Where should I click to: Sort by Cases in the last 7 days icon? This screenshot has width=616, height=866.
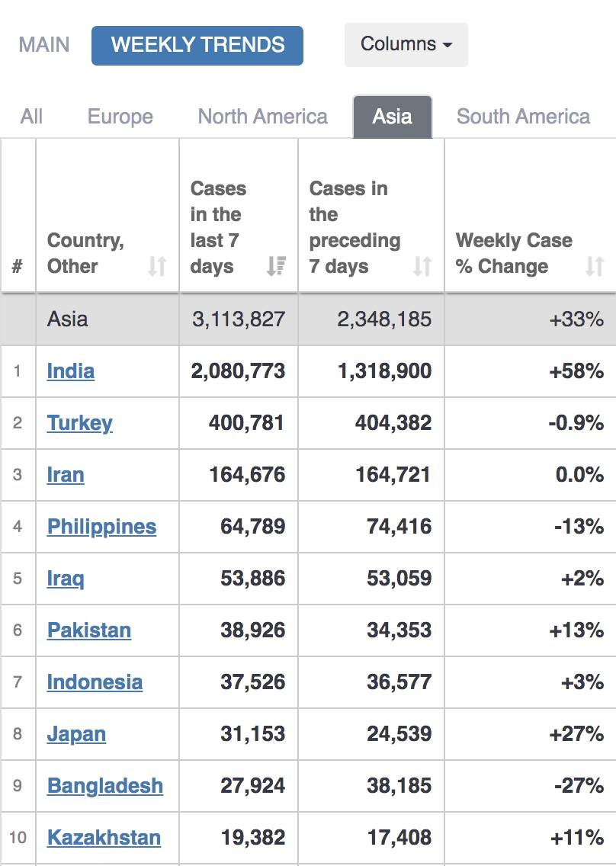coord(276,266)
